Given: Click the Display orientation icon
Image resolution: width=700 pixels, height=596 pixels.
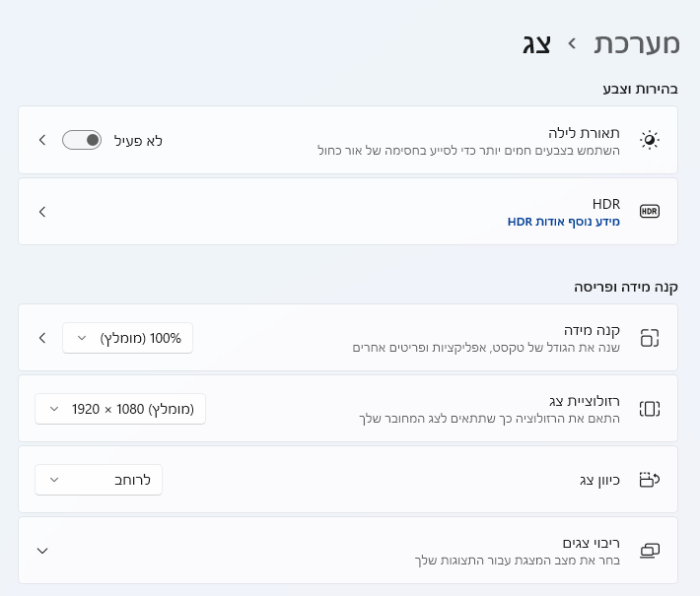Looking at the screenshot, I should click(x=649, y=479).
